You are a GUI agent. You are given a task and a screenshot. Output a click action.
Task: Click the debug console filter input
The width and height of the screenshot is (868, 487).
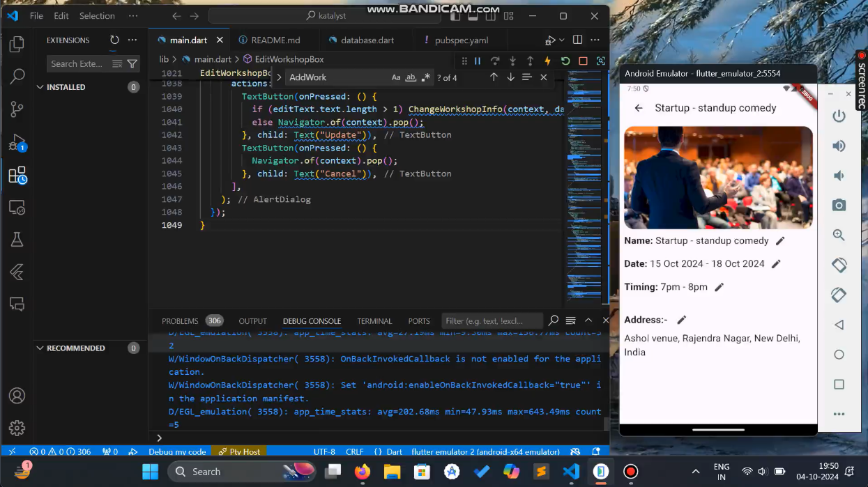(492, 321)
